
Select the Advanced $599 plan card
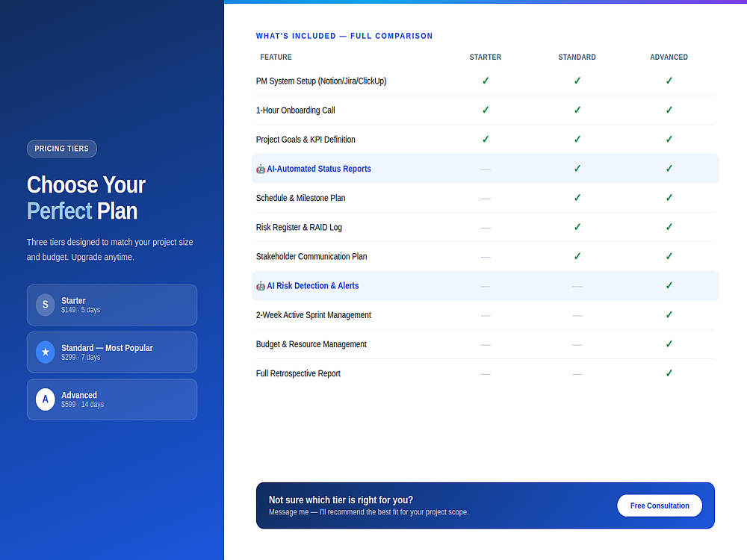[x=112, y=399]
